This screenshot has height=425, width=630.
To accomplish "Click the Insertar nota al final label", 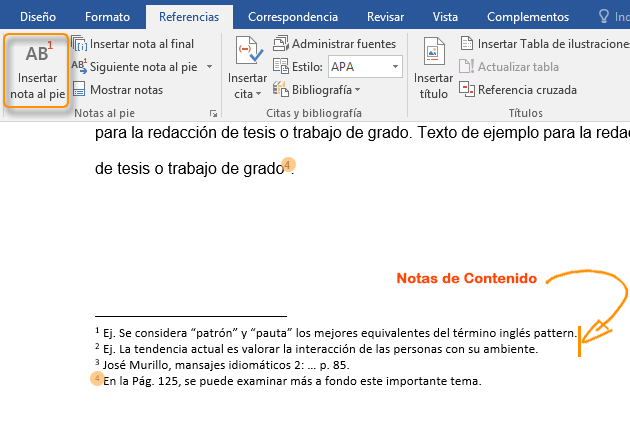I will (x=142, y=44).
